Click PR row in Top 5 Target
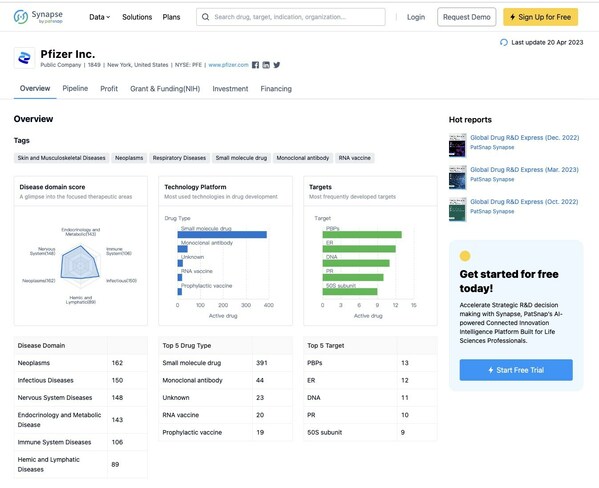 [370, 415]
